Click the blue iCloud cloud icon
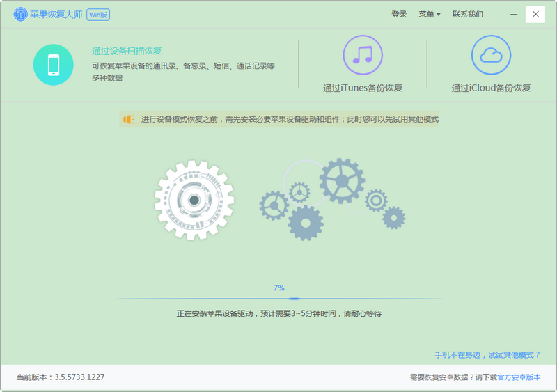The image size is (557, 392). pos(491,55)
